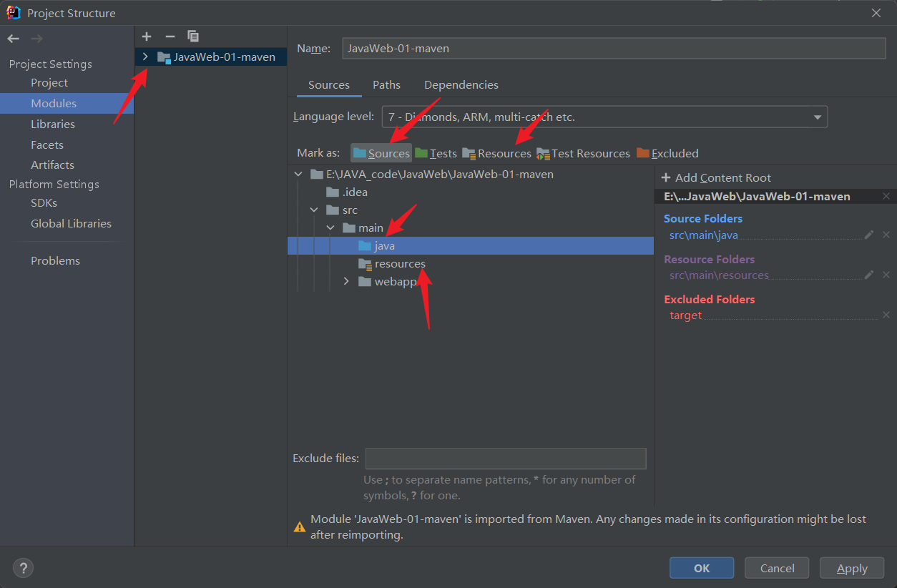The image size is (897, 588).
Task: Edit src\main\java source folder properties
Action: click(869, 235)
